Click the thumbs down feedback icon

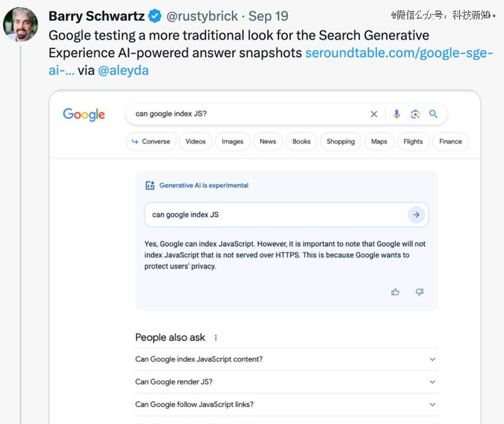click(x=419, y=292)
